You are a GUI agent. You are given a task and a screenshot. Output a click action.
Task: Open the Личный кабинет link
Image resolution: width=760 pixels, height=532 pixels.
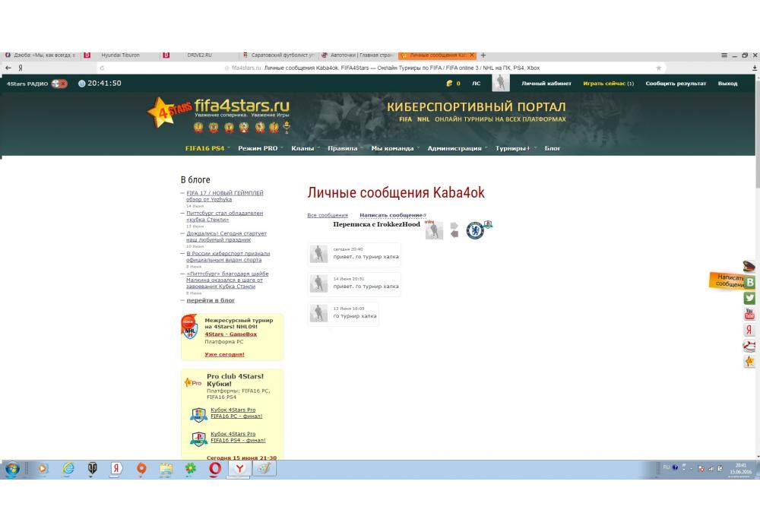tap(546, 84)
